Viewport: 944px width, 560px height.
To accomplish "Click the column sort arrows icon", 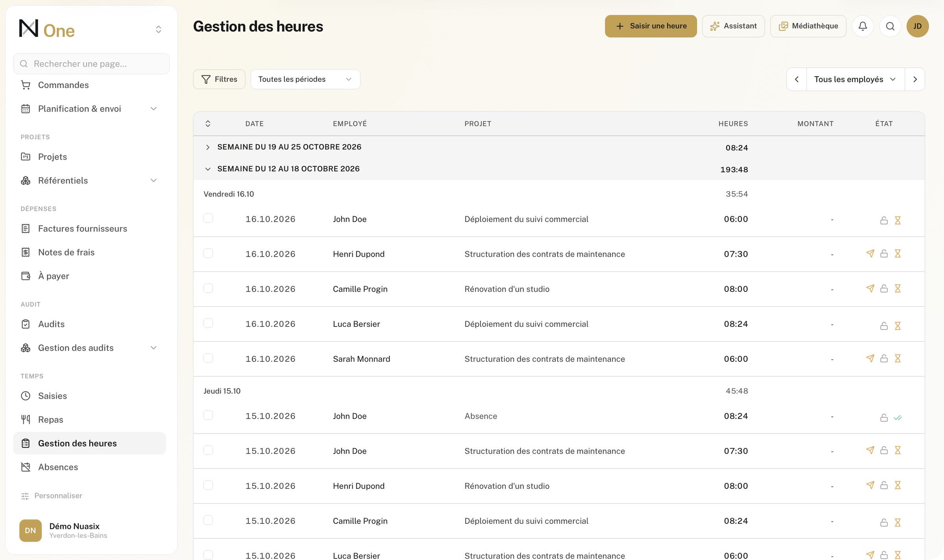I will pyautogui.click(x=208, y=123).
